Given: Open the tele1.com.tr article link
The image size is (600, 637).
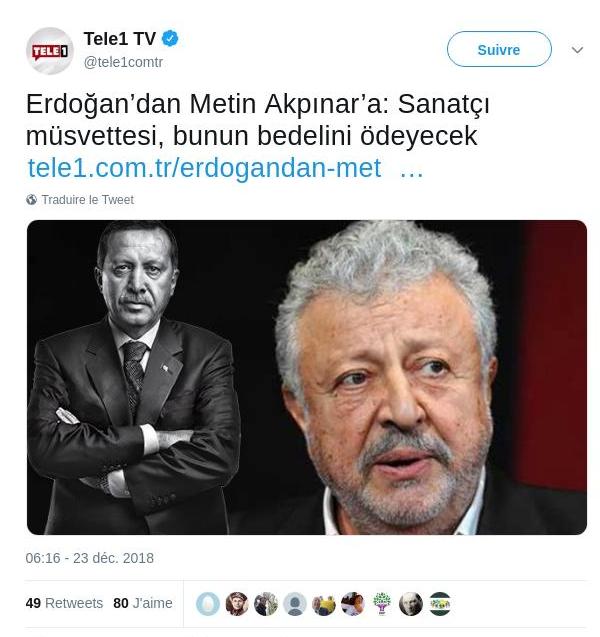Looking at the screenshot, I should point(225,168).
